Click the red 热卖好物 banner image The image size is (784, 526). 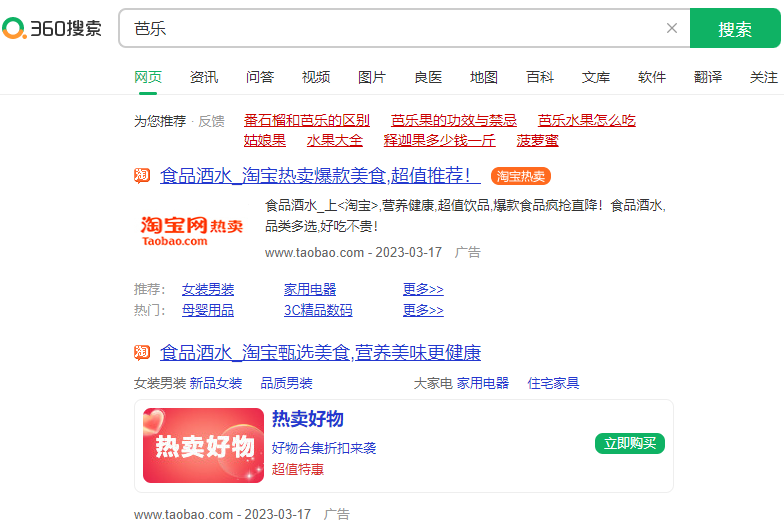pyautogui.click(x=204, y=446)
